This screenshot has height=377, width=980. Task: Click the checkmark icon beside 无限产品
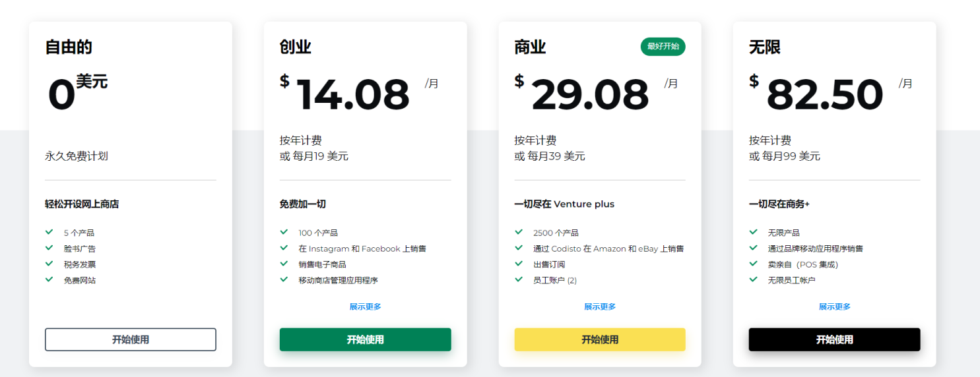pyautogui.click(x=753, y=232)
